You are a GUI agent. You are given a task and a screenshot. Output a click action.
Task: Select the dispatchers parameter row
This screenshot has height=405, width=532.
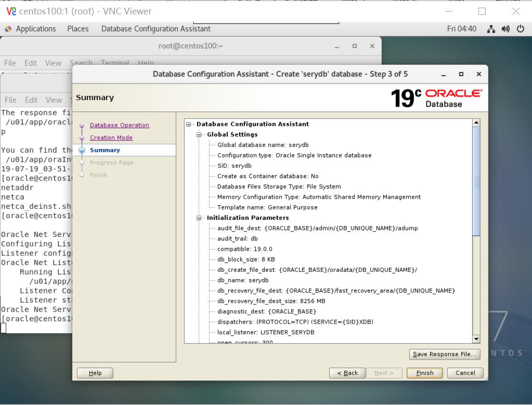(295, 322)
